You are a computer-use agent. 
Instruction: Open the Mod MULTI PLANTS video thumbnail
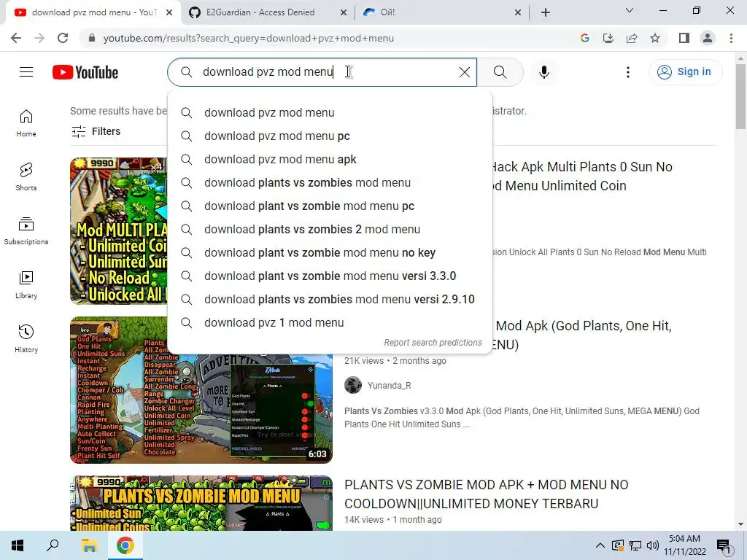(119, 231)
